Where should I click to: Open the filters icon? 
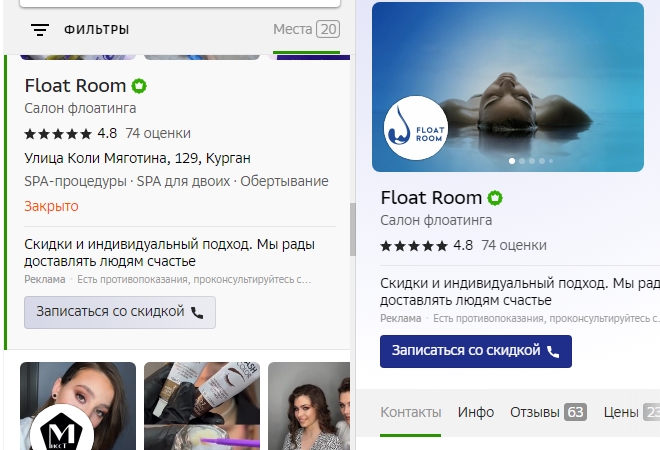40,30
